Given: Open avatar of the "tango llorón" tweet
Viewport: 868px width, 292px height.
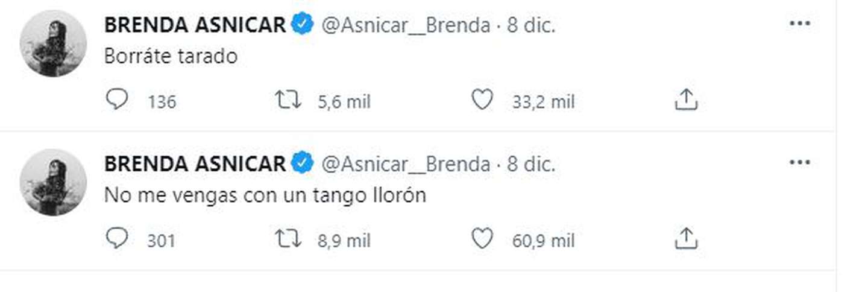Looking at the screenshot, I should coord(53,182).
